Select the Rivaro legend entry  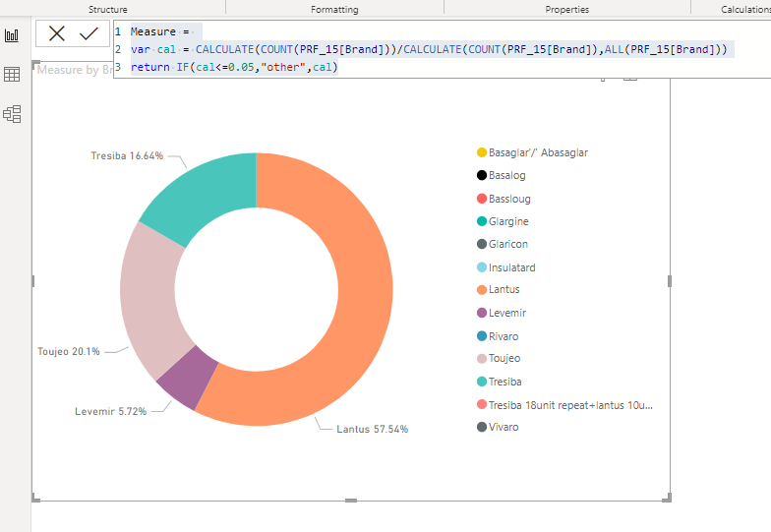coord(498,336)
